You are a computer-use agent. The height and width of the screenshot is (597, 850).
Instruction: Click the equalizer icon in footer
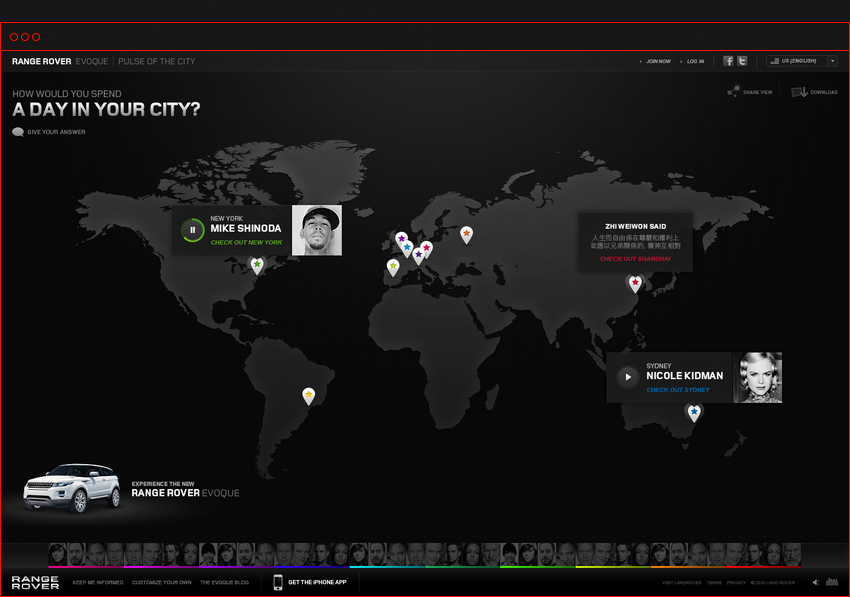coord(832,582)
